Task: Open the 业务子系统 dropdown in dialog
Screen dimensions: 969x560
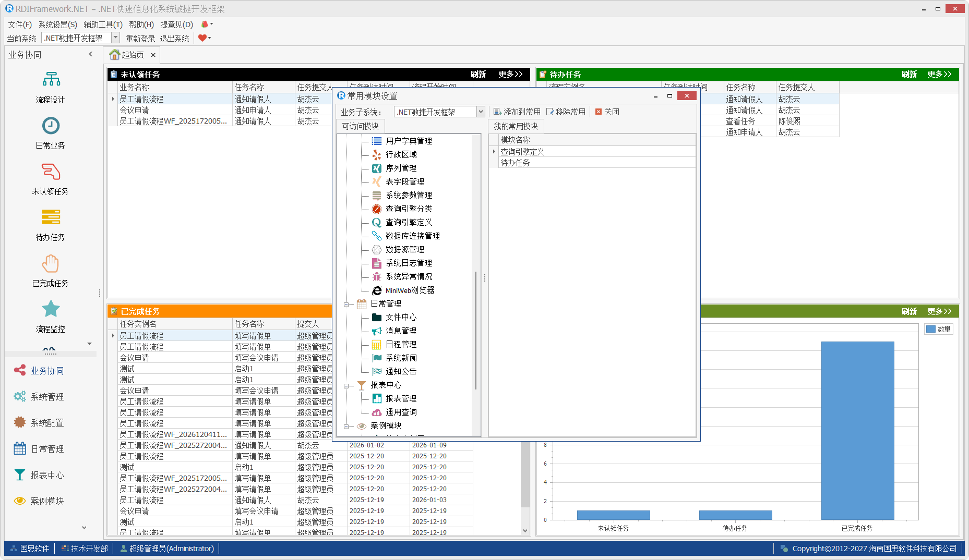Action: pyautogui.click(x=481, y=112)
